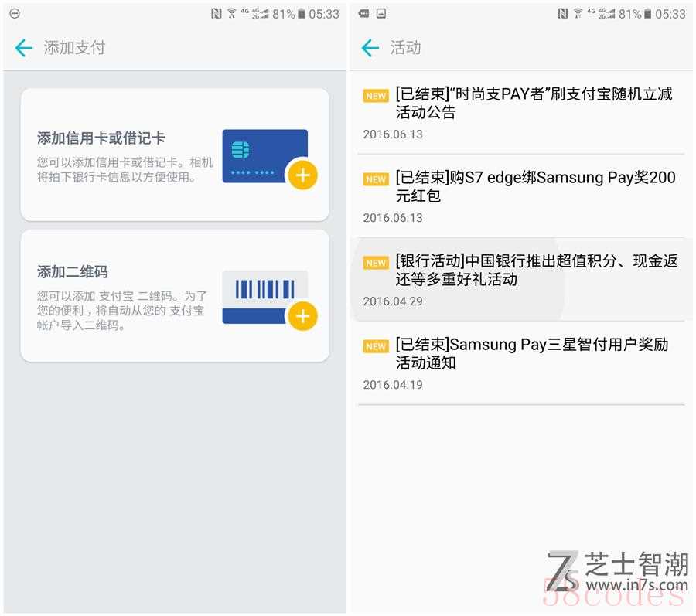Viewport: 696px width, 616px height.
Task: Tap the 您可以添加信用卡或借记卡 description text
Action: [x=125, y=169]
